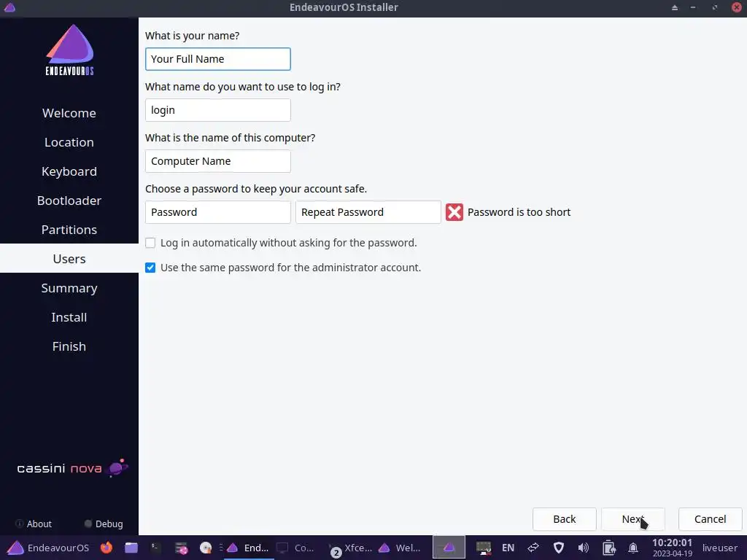
Task: Select the Users step in sidebar
Action: (x=69, y=259)
